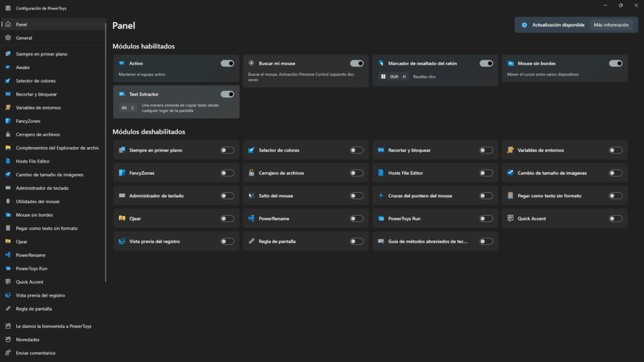Click the PowerToys Run card icon
The height and width of the screenshot is (362, 644).
(x=380, y=218)
